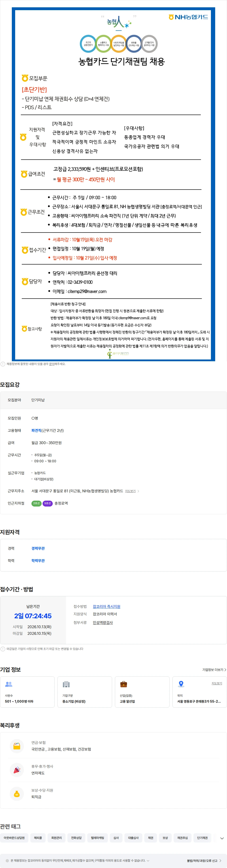Click the start date 2026.10.13(화)
This screenshot has height=868, width=227.
(39, 627)
